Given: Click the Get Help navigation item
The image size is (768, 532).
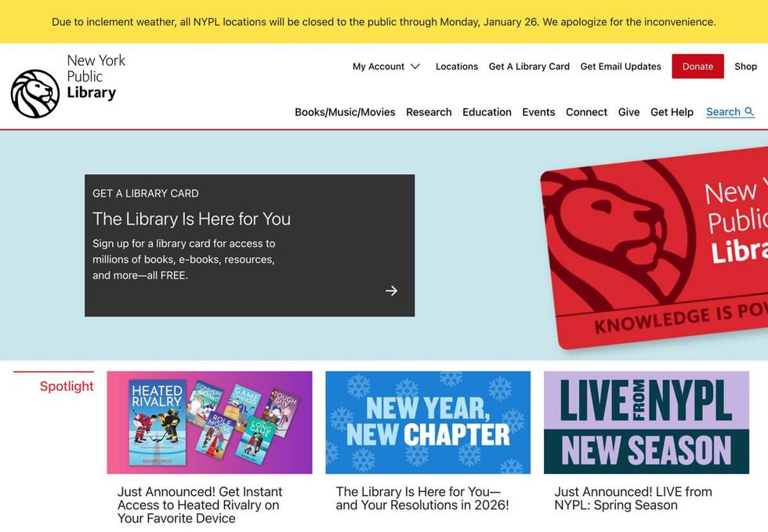Looking at the screenshot, I should tap(672, 112).
